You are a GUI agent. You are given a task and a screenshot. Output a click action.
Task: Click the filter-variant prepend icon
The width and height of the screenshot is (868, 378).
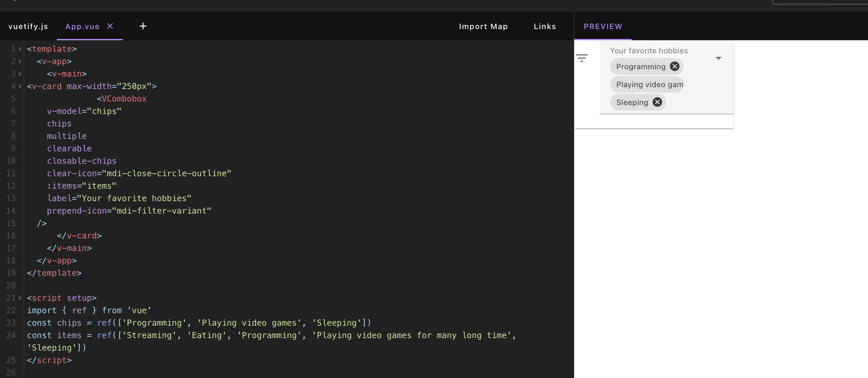point(582,58)
